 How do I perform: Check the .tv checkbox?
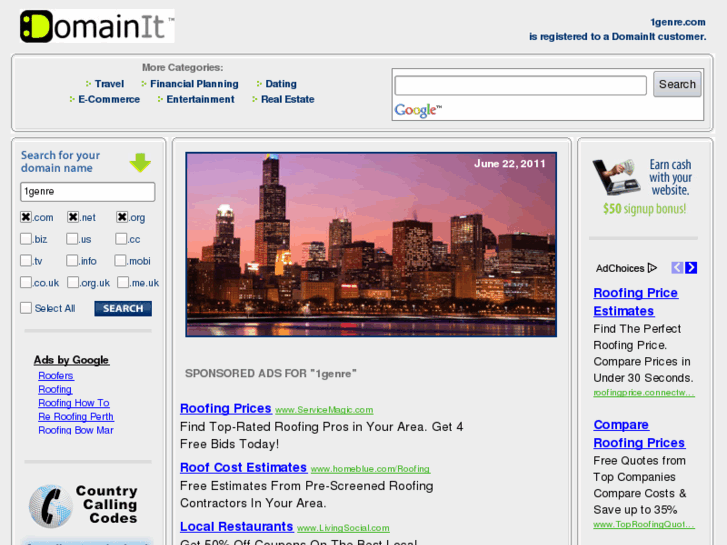(x=26, y=260)
